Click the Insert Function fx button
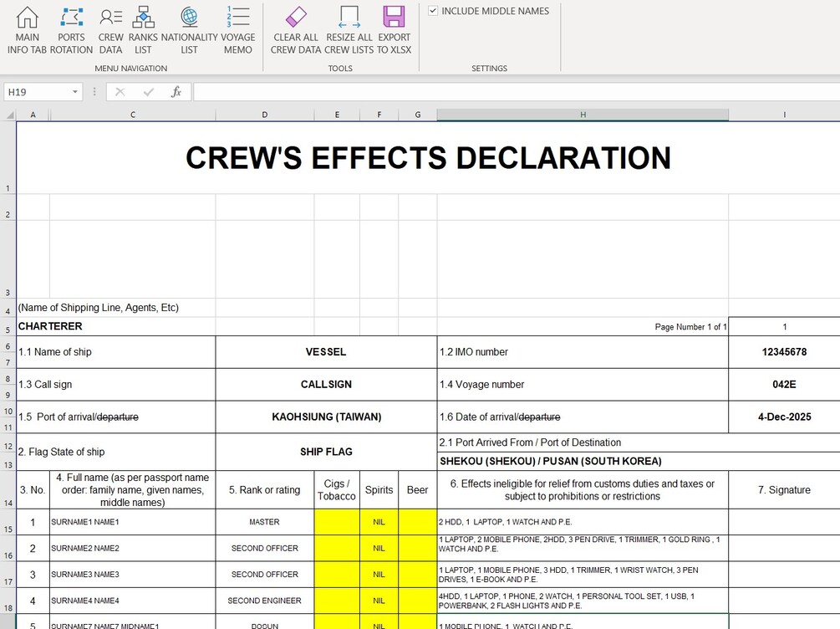This screenshot has width=840, height=629. (x=176, y=92)
